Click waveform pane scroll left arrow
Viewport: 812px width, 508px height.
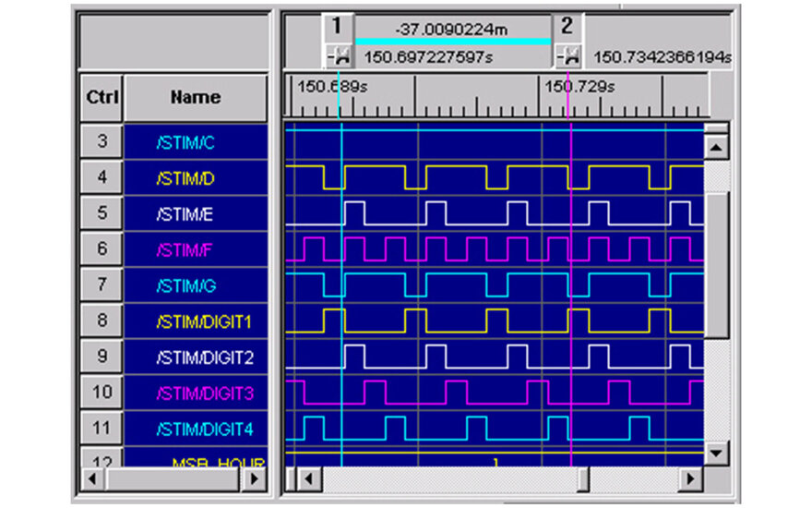click(x=310, y=478)
